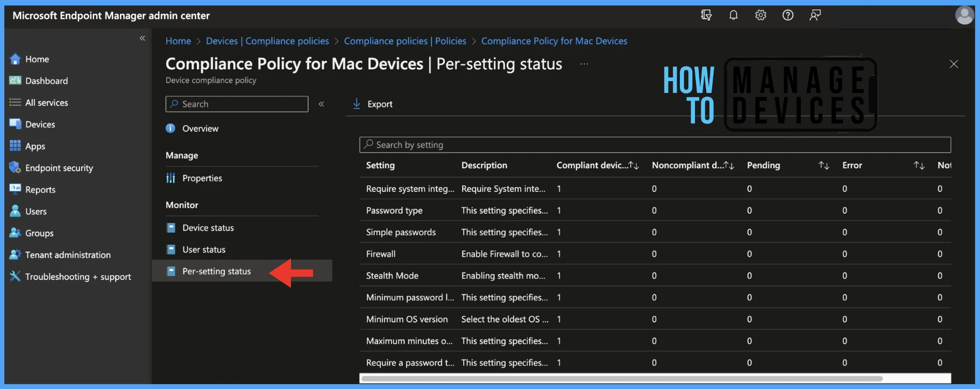Screen dimensions: 980x389
Task: Collapse the main left navigation sidebar
Action: point(143,38)
